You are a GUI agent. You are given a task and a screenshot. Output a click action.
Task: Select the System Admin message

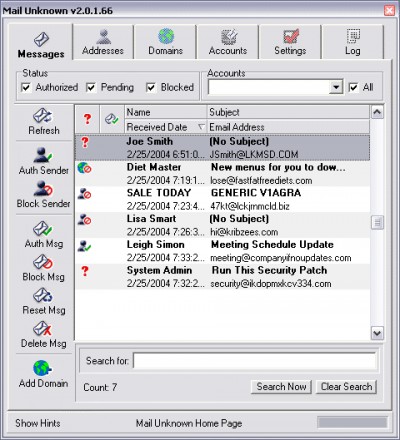click(223, 276)
